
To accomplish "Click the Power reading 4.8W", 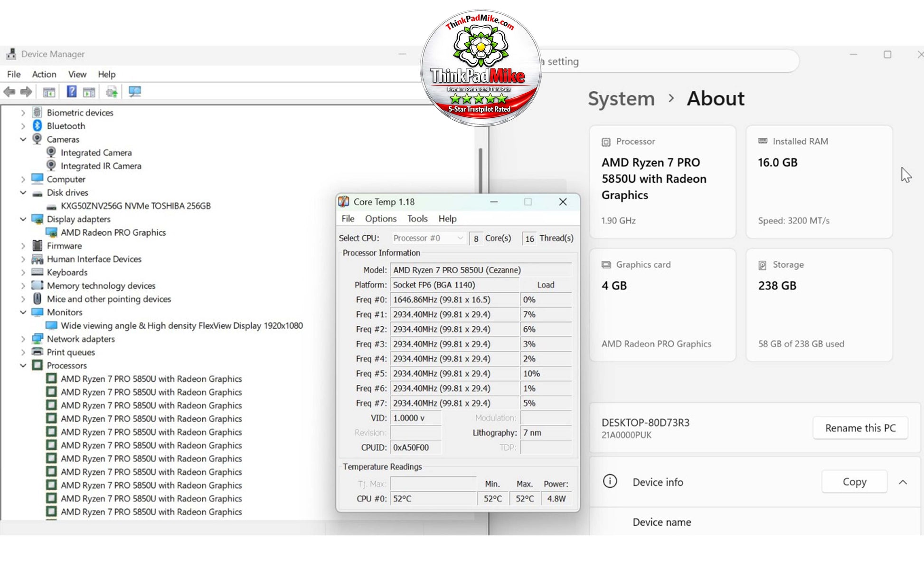I will click(556, 499).
